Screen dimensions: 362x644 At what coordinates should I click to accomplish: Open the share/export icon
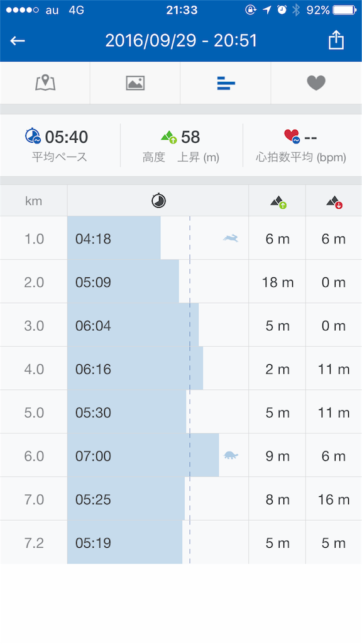[336, 40]
